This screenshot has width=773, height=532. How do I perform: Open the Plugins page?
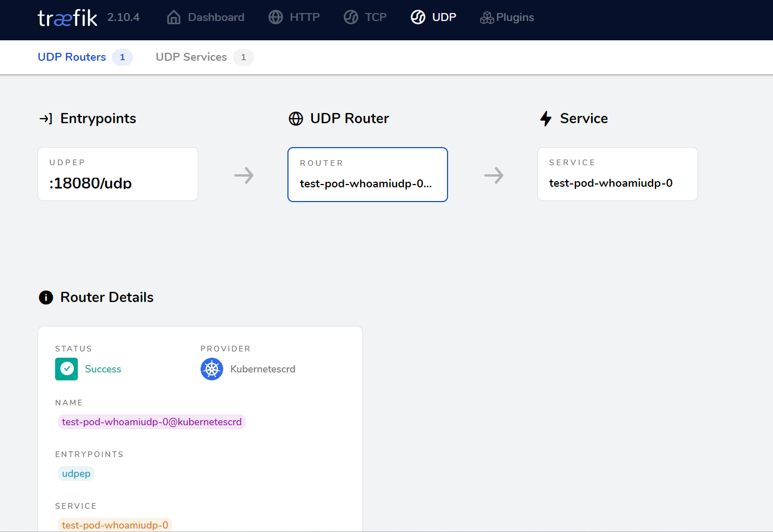[515, 18]
